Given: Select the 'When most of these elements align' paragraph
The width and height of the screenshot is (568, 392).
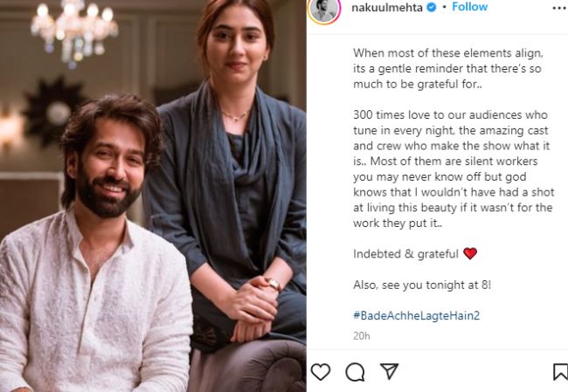Looking at the screenshot, I should point(448,69).
